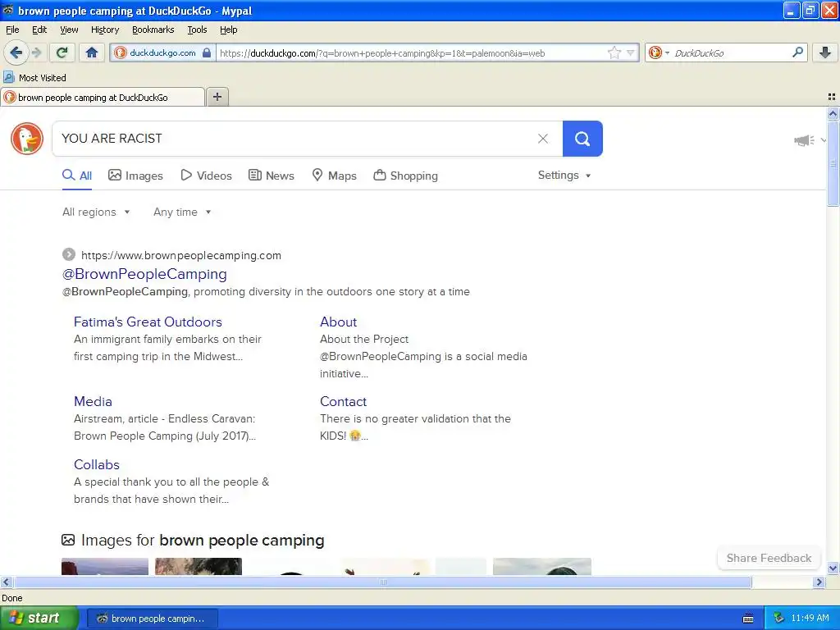Click the vertical scrollbar down arrow
This screenshot has width=840, height=630.
pyautogui.click(x=833, y=568)
